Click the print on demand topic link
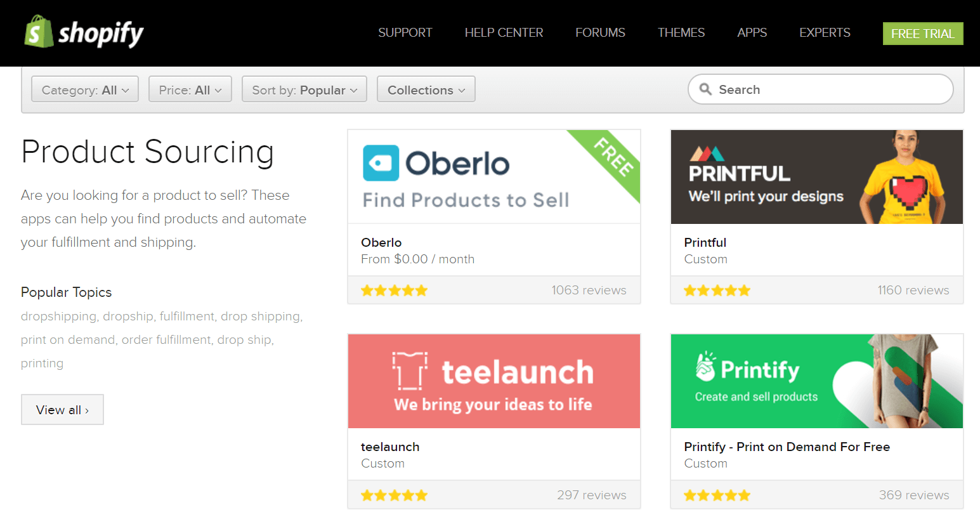This screenshot has width=980, height=524. pos(68,339)
